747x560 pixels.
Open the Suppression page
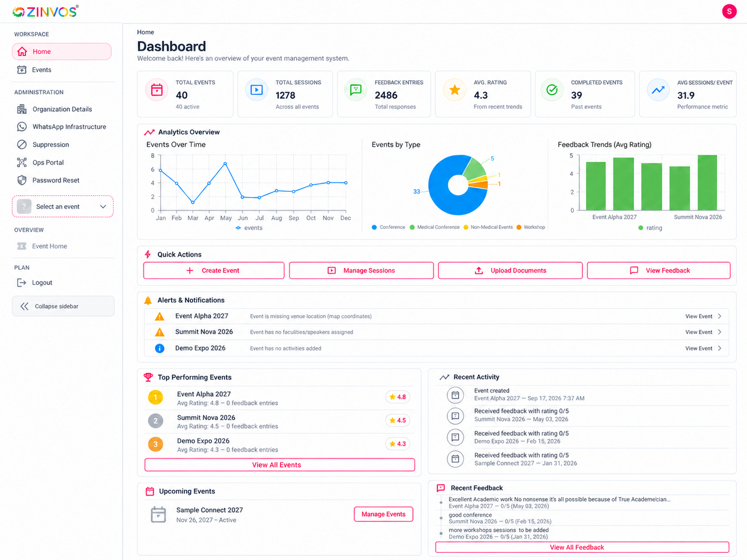[x=62, y=145]
